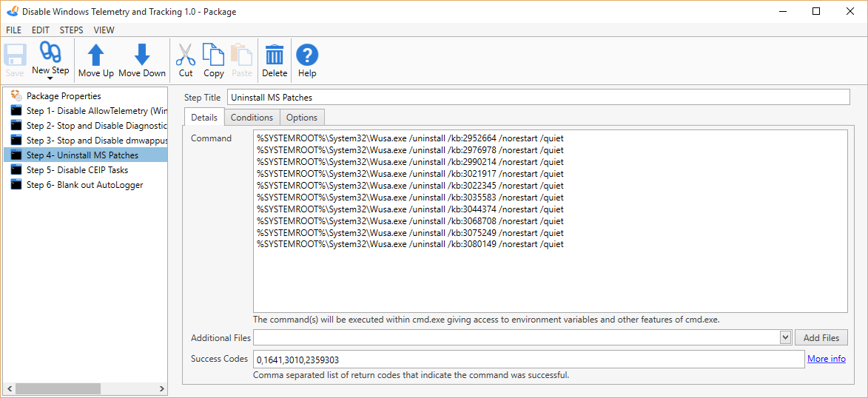Image resolution: width=868 pixels, height=398 pixels.
Task: Maximize the Package window
Action: (x=816, y=11)
